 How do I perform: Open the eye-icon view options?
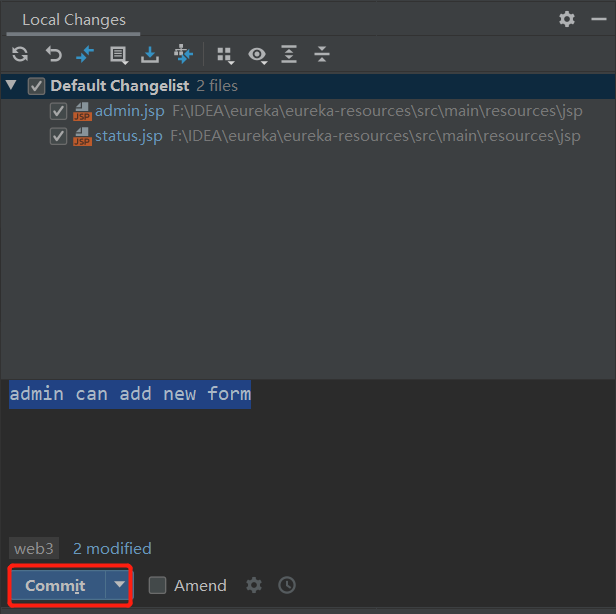(x=258, y=54)
